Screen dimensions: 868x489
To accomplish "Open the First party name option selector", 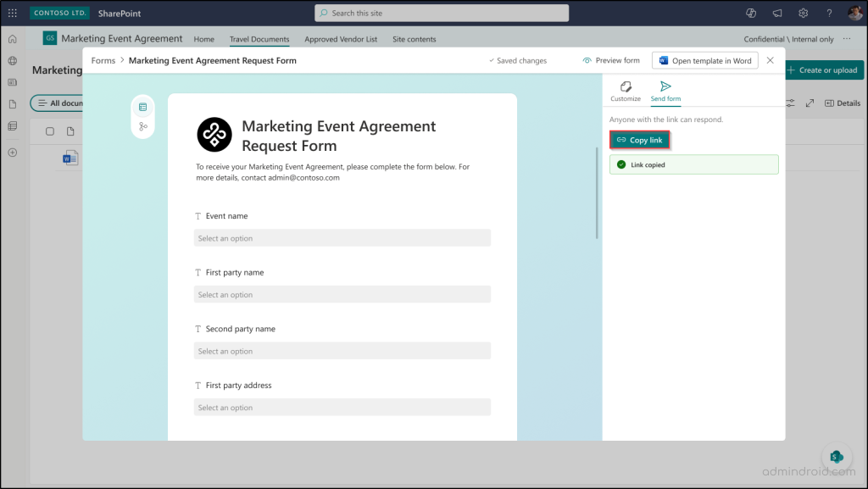I will (342, 294).
